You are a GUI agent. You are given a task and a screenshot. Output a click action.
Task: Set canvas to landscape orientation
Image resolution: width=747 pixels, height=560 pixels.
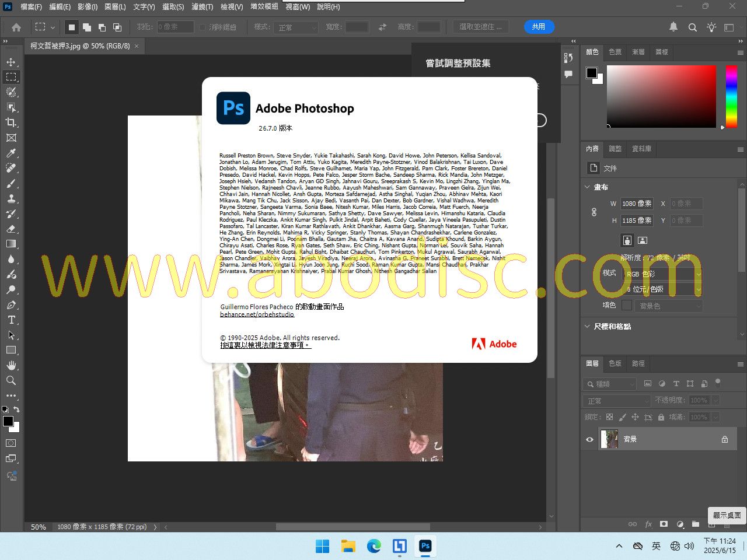643,240
